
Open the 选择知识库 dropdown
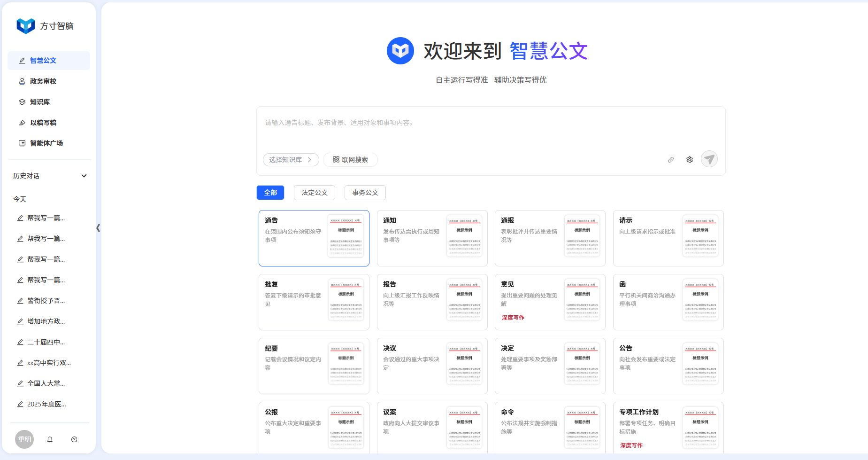[x=291, y=160]
